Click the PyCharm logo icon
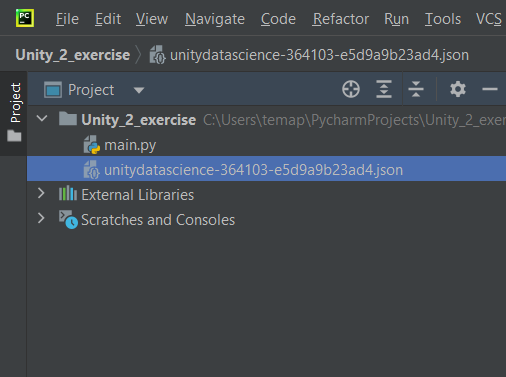 (x=25, y=18)
